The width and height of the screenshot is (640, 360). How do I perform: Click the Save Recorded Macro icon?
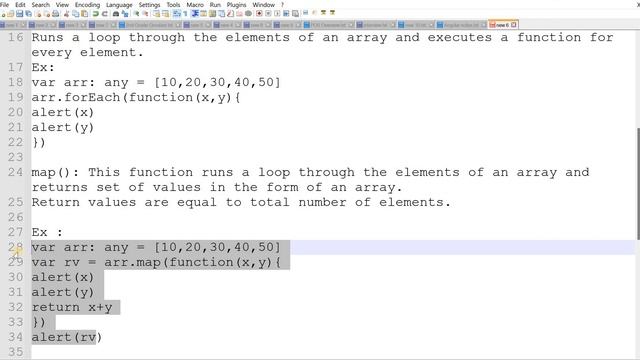[x=295, y=13]
